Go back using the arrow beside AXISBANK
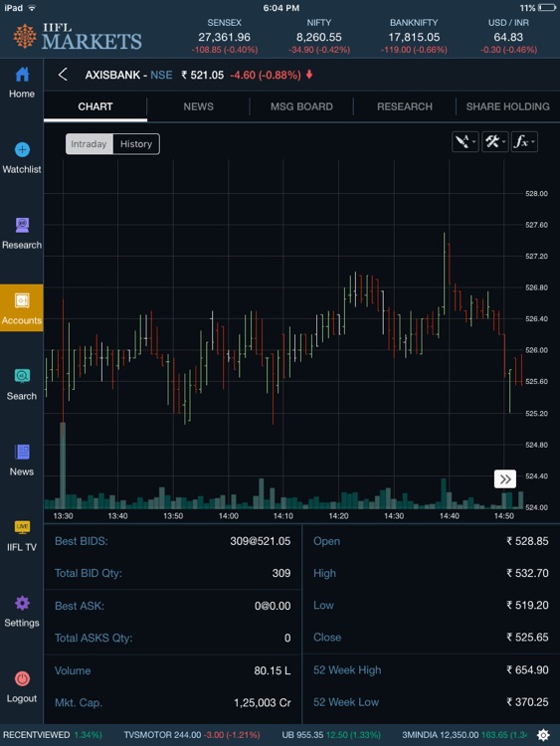The image size is (560, 746). pyautogui.click(x=63, y=75)
